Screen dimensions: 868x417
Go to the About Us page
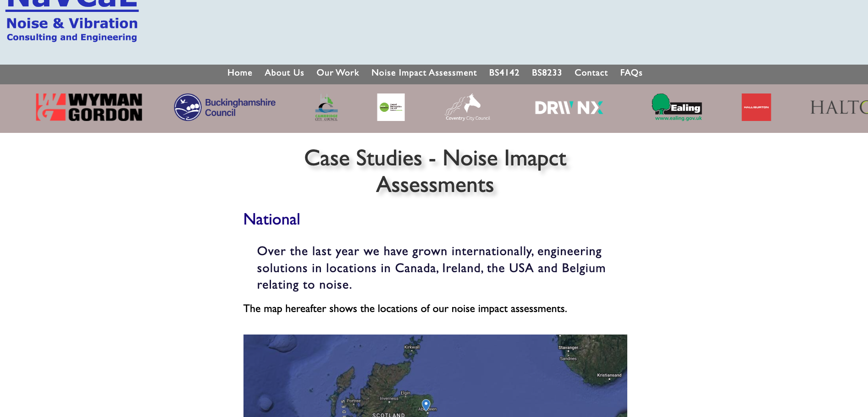pyautogui.click(x=284, y=73)
